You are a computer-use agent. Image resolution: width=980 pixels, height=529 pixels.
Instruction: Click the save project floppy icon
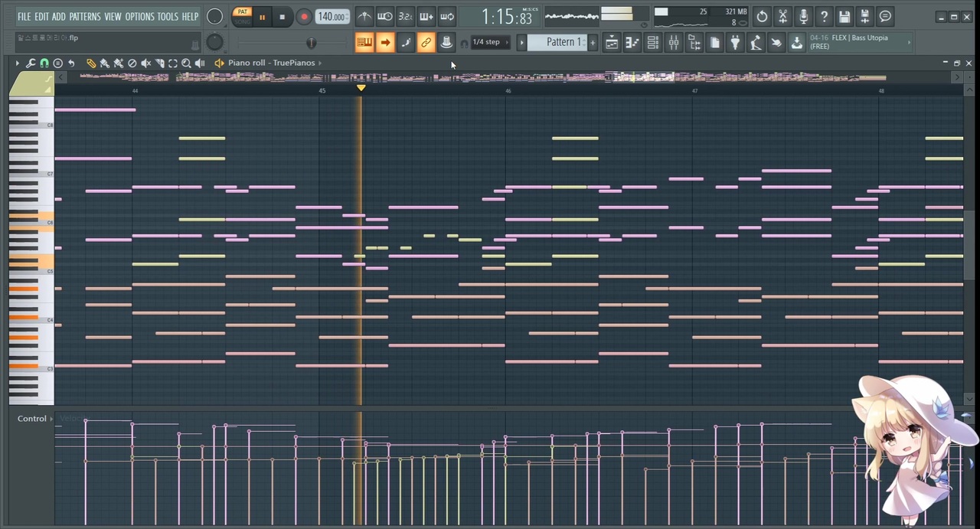844,16
